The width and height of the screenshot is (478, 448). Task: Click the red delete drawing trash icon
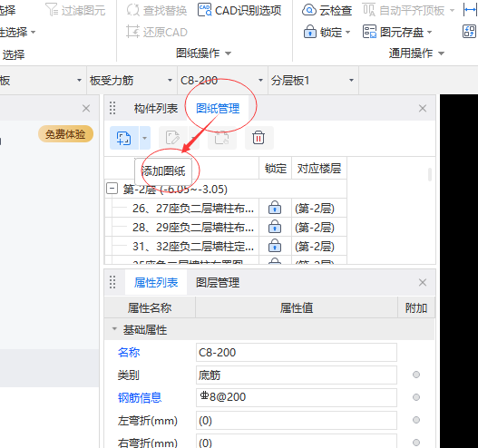[x=259, y=138]
